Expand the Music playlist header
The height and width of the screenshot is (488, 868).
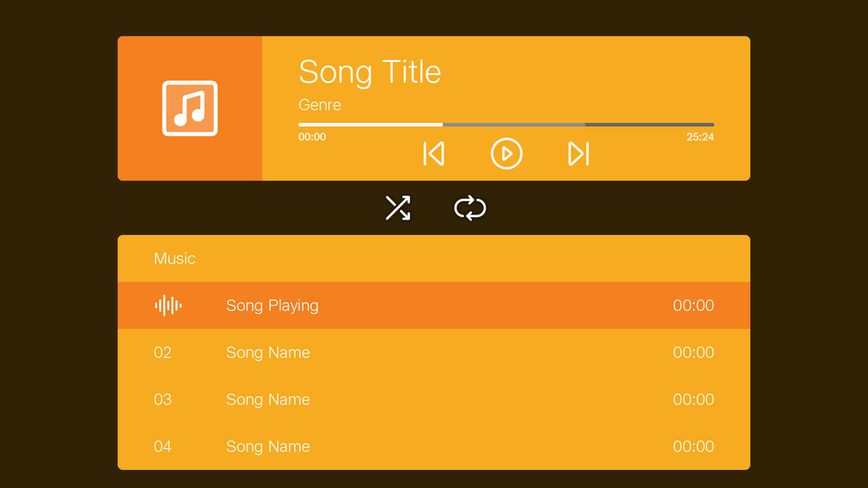pos(175,258)
